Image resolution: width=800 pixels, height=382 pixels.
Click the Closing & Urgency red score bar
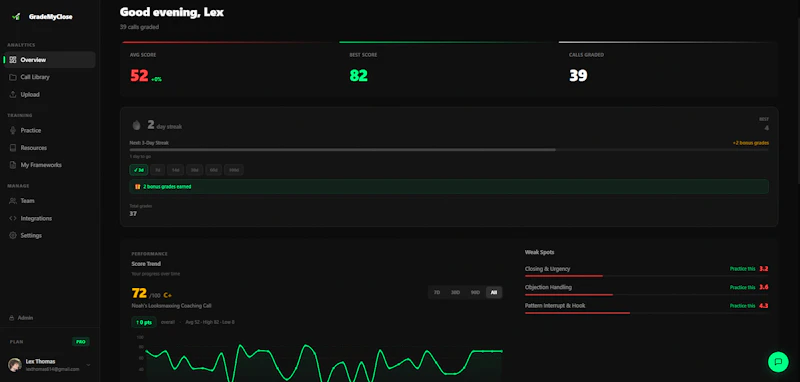click(x=564, y=276)
